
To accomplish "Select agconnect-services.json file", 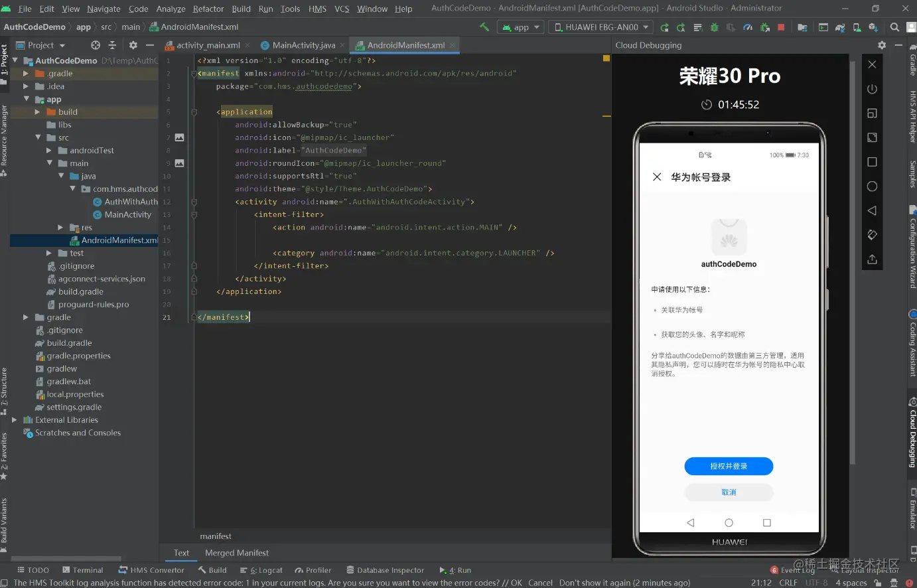I will tap(102, 279).
